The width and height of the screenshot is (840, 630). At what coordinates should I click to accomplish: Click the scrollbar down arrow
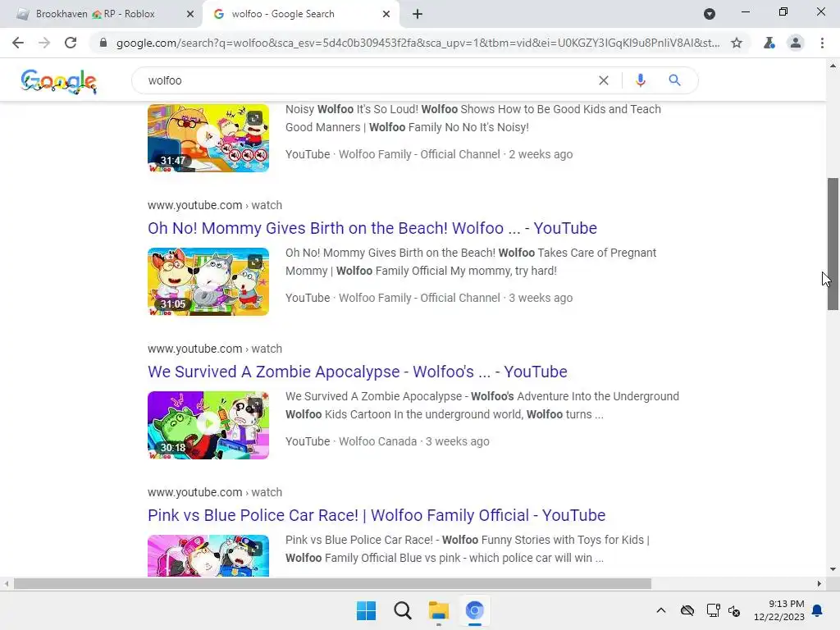pyautogui.click(x=833, y=569)
